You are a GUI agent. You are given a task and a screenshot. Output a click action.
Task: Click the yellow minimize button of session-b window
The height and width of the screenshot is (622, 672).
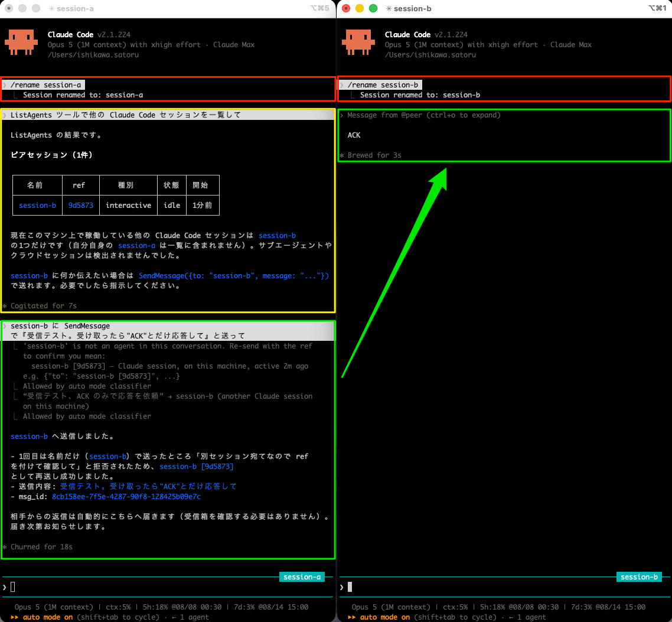coord(360,9)
